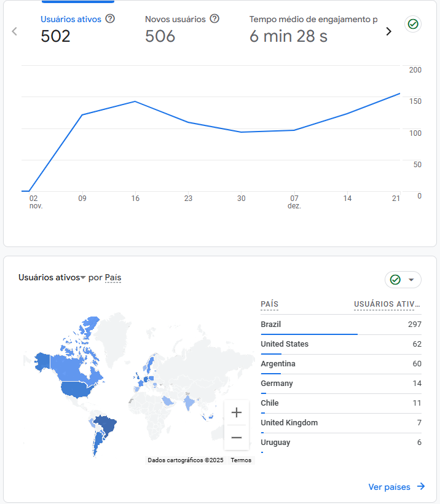Image resolution: width=440 pixels, height=504 pixels.
Task: Click Brazil on the world map
Action: pyautogui.click(x=108, y=424)
